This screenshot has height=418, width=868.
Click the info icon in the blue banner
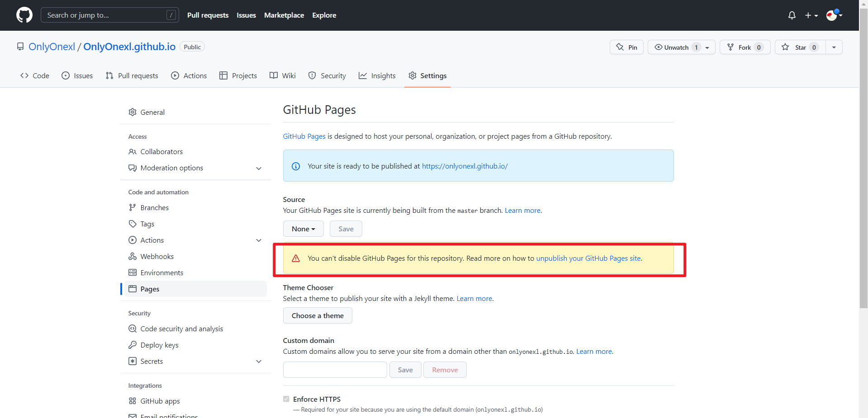point(296,166)
